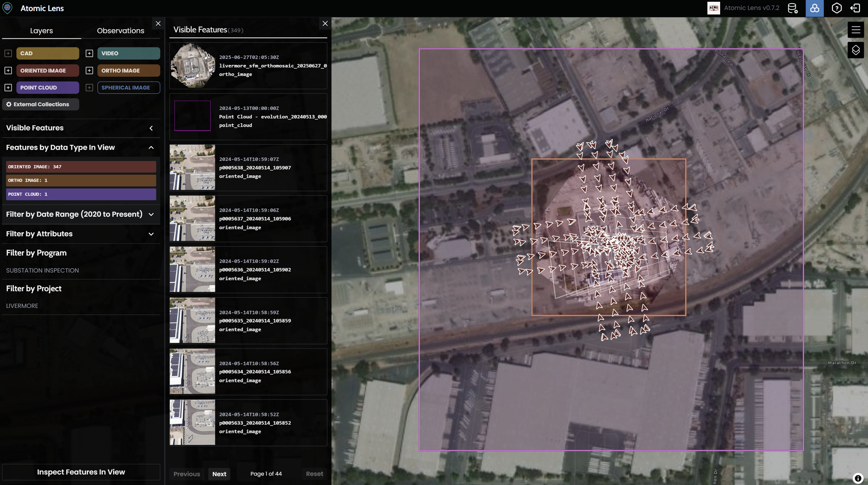The image size is (868, 485).
Task: Toggle the SPHERICAL IMAGE layer chip
Action: coord(128,87)
